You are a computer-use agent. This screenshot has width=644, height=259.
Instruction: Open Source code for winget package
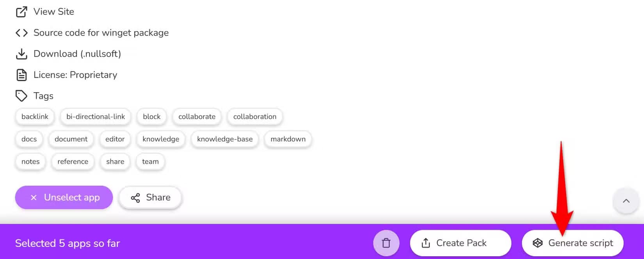click(101, 33)
